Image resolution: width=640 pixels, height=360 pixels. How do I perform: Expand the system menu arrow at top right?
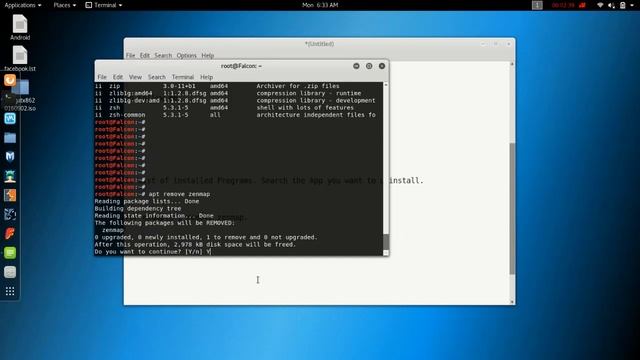pyautogui.click(x=632, y=5)
